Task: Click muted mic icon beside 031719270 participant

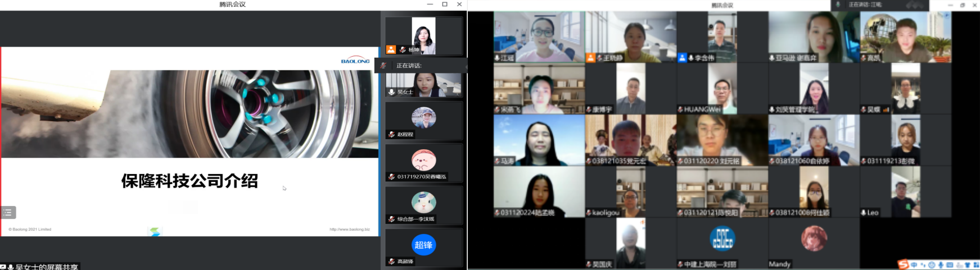Action: [391, 177]
